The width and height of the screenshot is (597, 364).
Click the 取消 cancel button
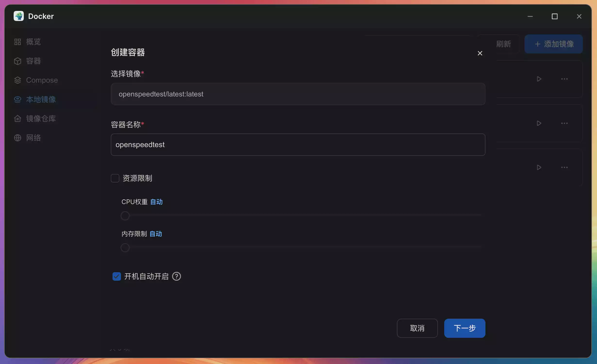[x=417, y=328]
